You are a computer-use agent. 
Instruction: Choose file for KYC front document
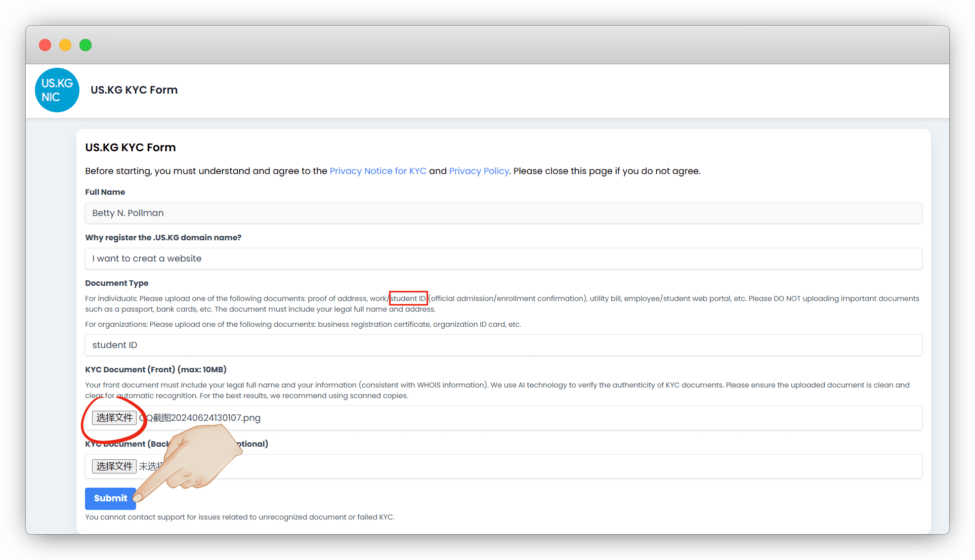(x=114, y=418)
